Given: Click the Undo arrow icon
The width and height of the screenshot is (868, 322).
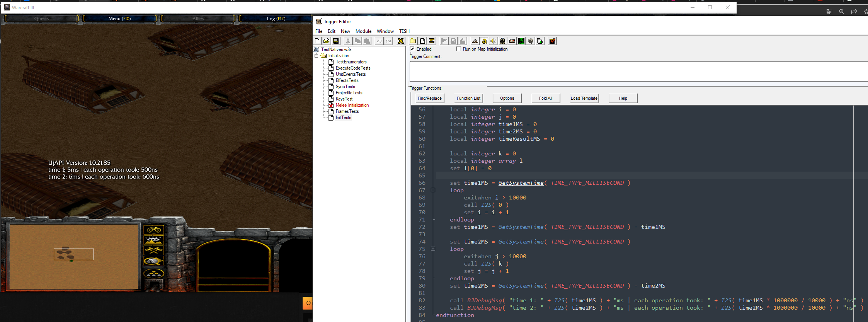Looking at the screenshot, I should tap(379, 41).
